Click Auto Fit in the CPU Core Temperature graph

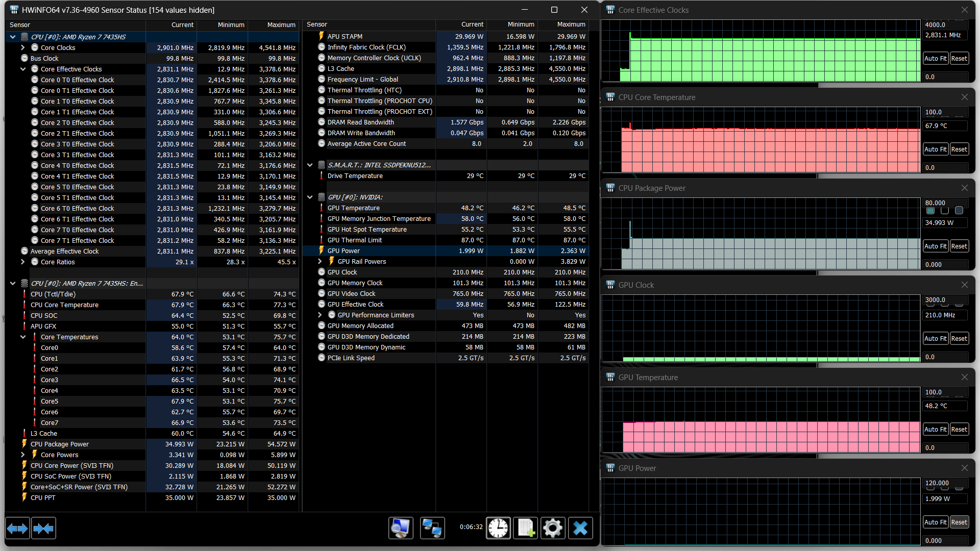[x=935, y=149]
